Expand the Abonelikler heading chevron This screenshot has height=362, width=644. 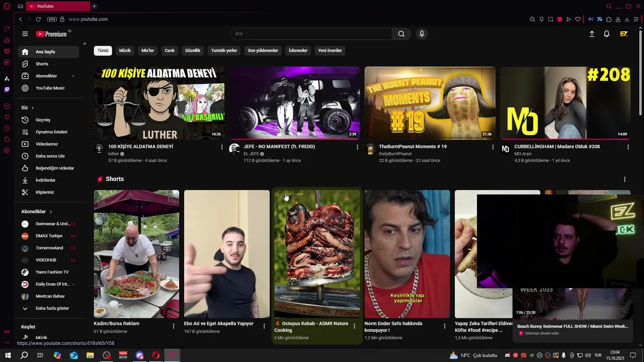coord(51,212)
